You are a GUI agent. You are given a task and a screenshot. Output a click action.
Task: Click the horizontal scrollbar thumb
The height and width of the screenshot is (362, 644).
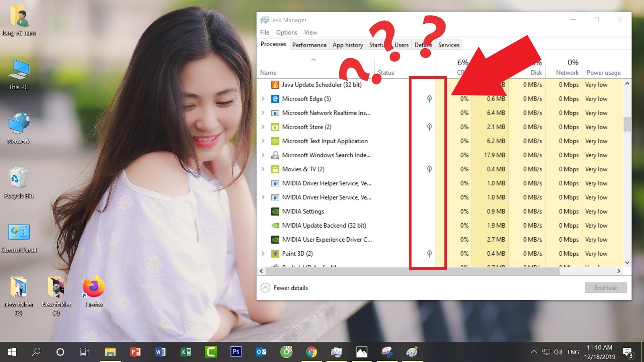coord(413,271)
